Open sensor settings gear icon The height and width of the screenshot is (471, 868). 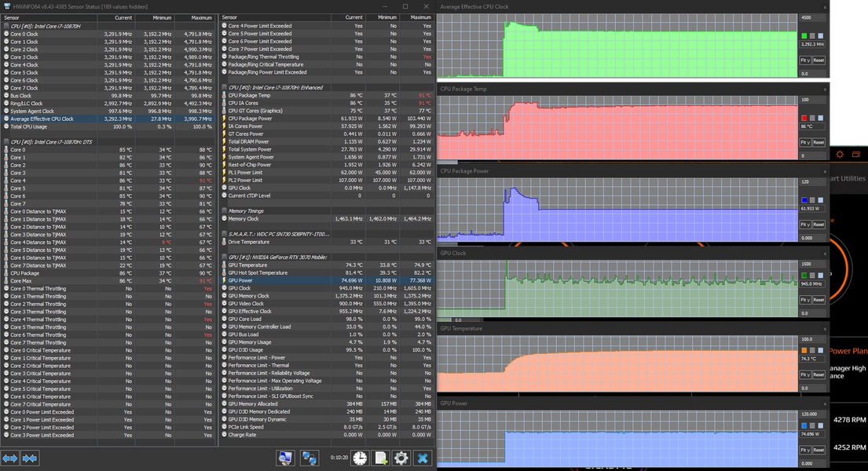tap(401, 458)
